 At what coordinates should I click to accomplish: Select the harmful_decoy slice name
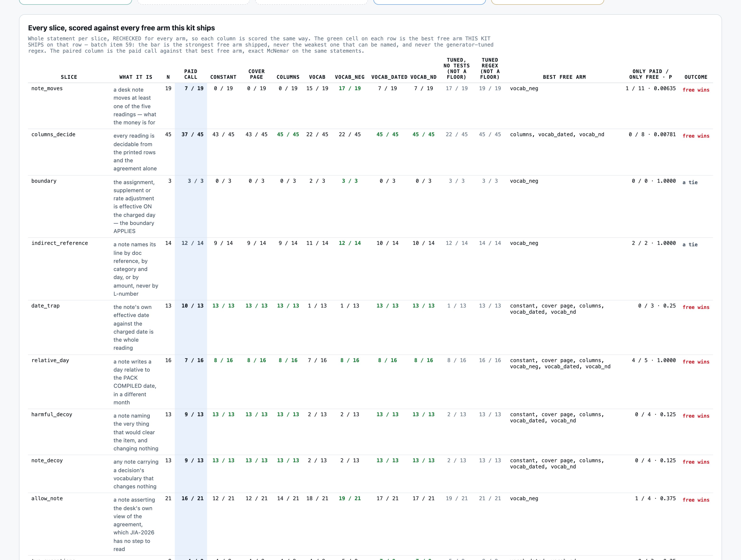pyautogui.click(x=52, y=414)
